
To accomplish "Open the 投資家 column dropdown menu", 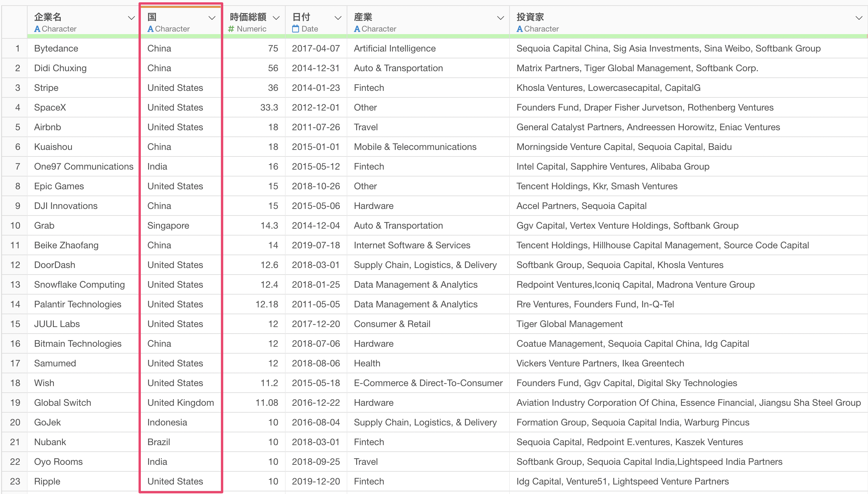I will pyautogui.click(x=859, y=18).
